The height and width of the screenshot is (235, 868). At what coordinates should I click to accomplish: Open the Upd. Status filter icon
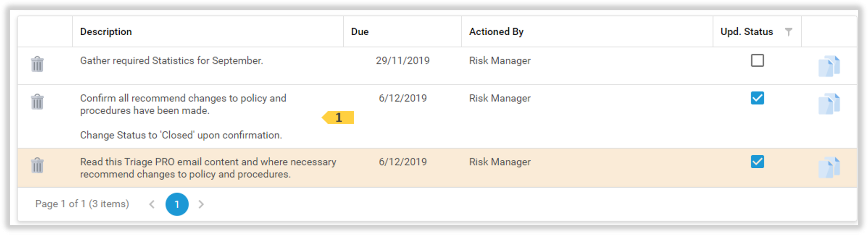(788, 32)
